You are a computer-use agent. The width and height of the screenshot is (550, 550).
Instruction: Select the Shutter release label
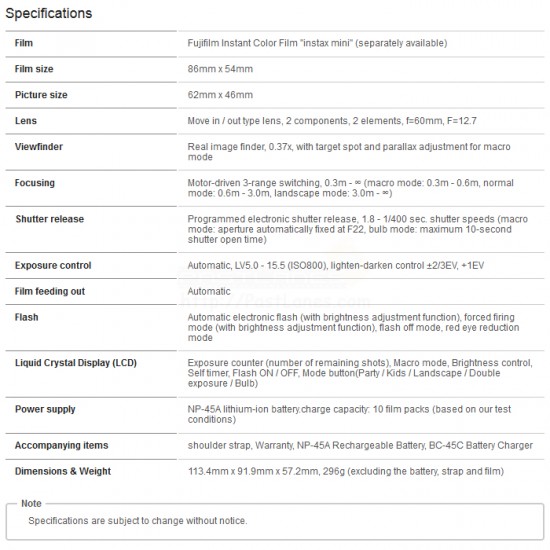(x=49, y=219)
